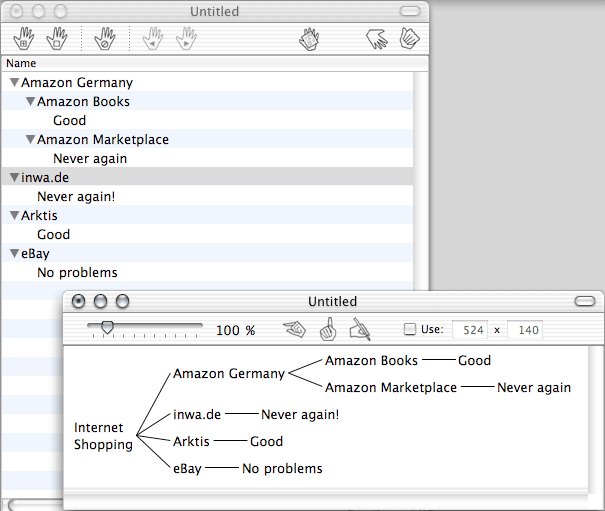Image resolution: width=605 pixels, height=511 pixels.
Task: Click the Amazon Marketplace node in the map
Action: pyautogui.click(x=391, y=387)
